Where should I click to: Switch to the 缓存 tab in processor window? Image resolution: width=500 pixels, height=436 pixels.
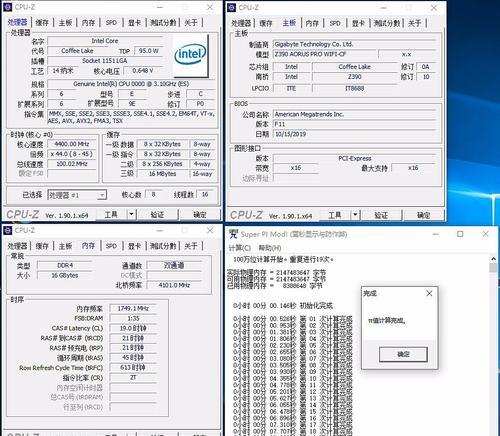42,23
